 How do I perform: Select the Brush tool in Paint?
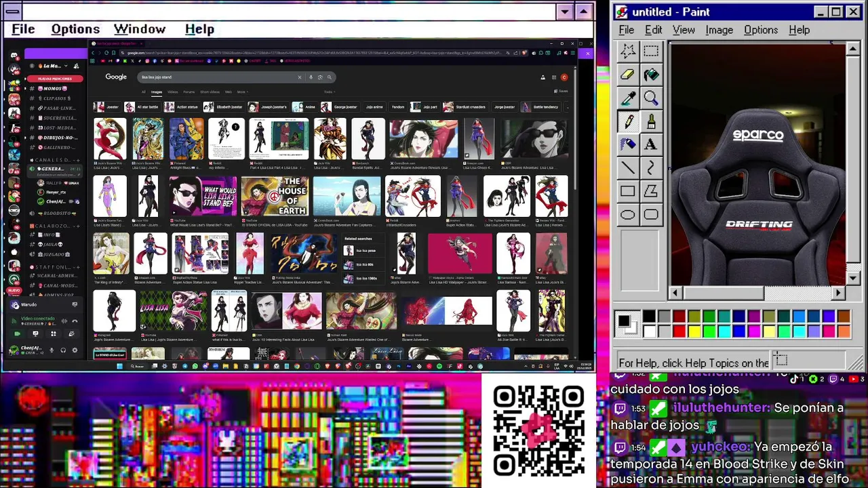[651, 121]
